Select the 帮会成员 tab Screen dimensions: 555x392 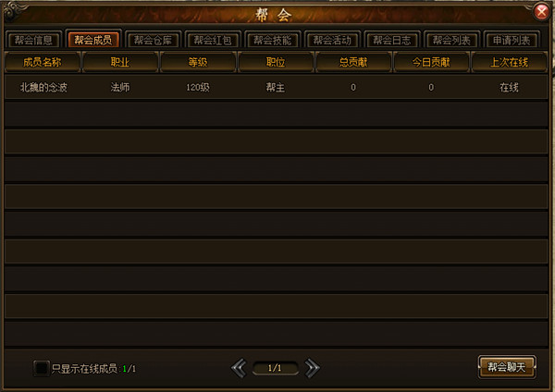click(93, 39)
